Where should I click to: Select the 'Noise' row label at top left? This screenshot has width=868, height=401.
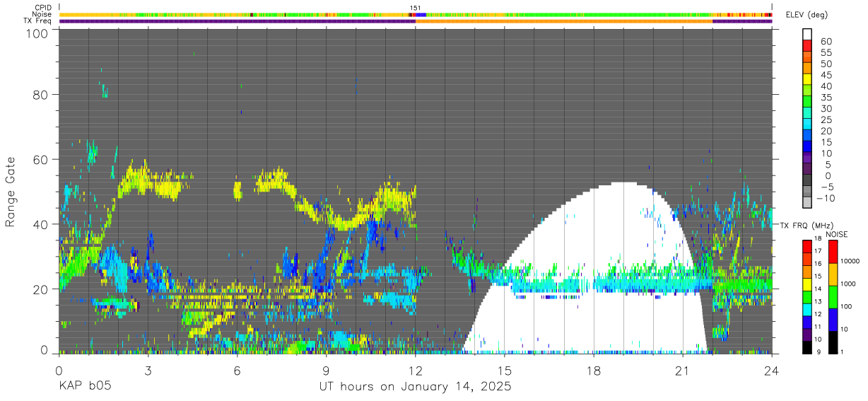click(x=42, y=14)
